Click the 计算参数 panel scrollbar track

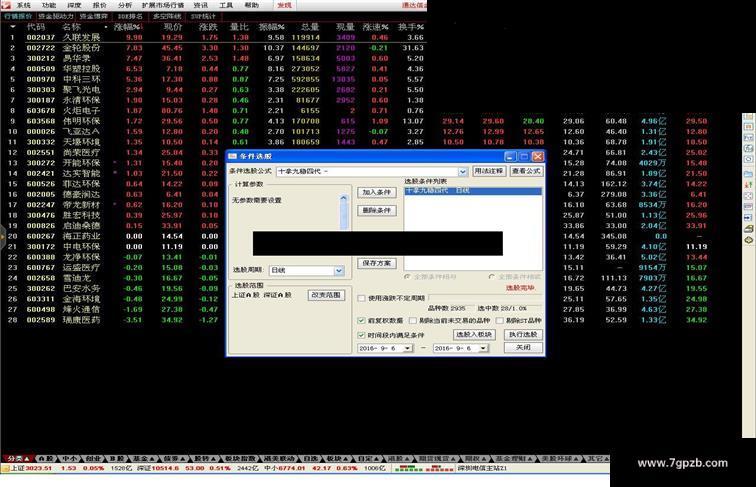click(x=344, y=216)
